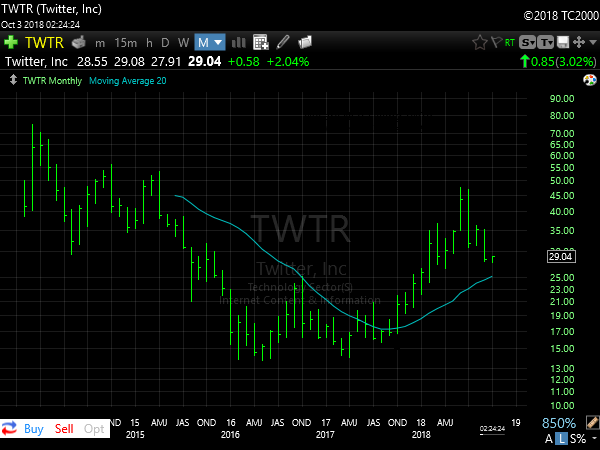600x450 pixels.
Task: Click the 10.00 price scale label
Action: click(562, 406)
